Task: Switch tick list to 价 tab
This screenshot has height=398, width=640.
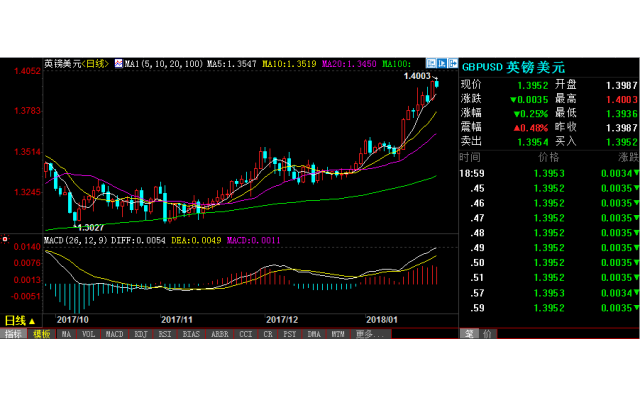Action: pyautogui.click(x=487, y=334)
